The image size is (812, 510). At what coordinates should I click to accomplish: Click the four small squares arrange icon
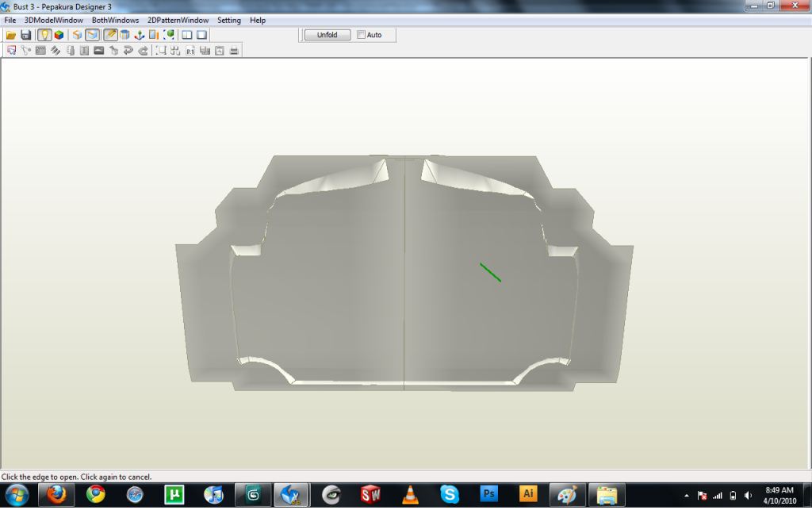point(175,50)
